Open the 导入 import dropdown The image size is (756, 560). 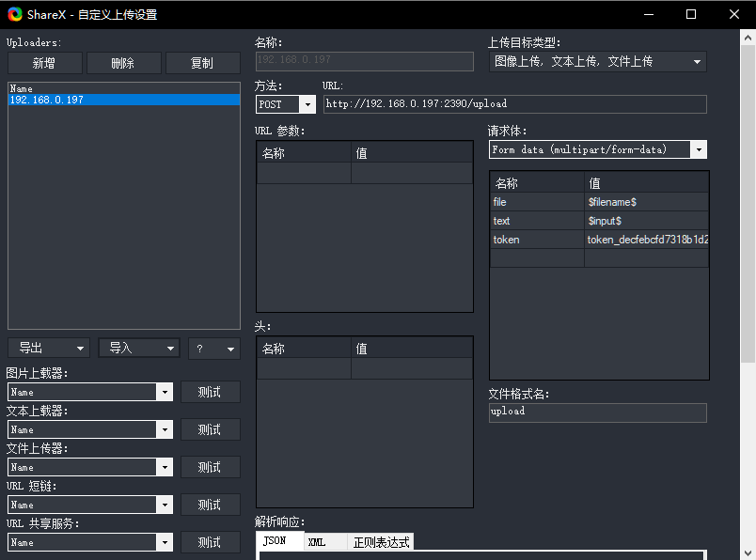point(139,348)
